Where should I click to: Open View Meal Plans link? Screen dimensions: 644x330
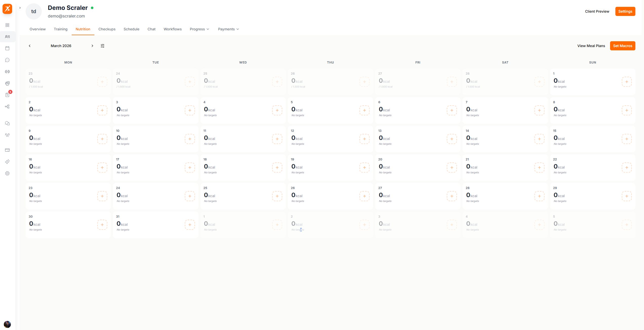click(591, 46)
